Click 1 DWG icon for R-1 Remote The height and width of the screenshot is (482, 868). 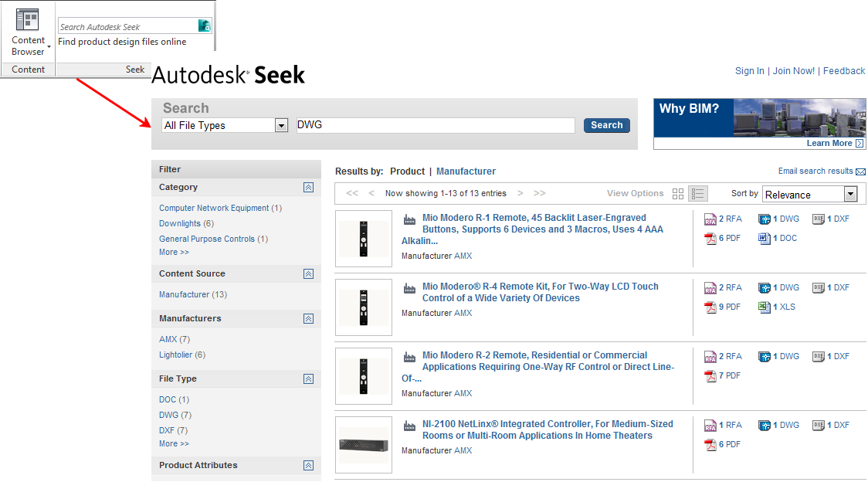point(765,219)
